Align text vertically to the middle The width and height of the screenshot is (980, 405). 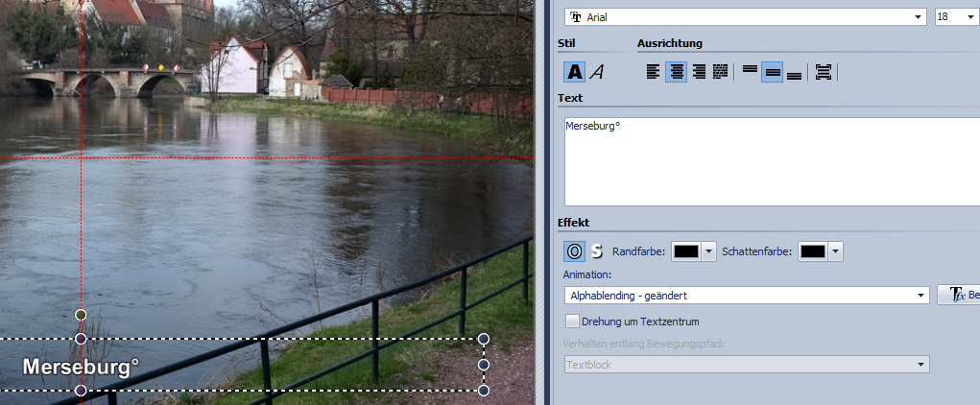tap(772, 71)
